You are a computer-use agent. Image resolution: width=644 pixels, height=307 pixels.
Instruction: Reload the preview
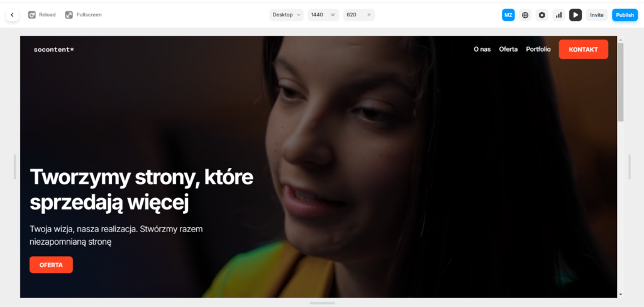point(42,15)
